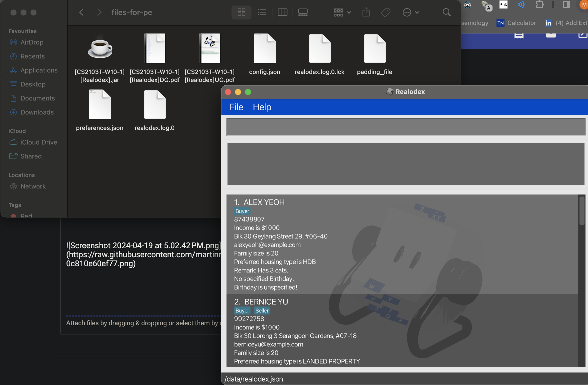Viewport: 588px width, 385px height.
Task: Switch Finder to list view
Action: (x=262, y=12)
